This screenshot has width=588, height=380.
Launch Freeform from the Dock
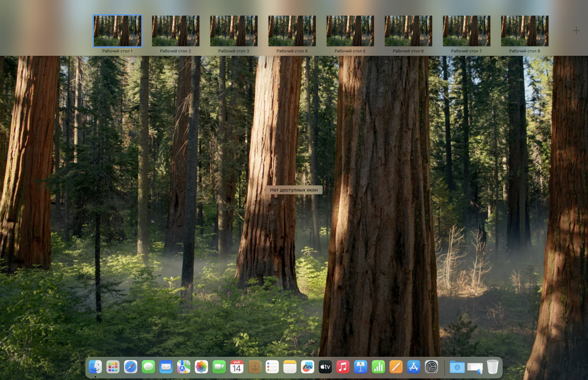coord(308,367)
